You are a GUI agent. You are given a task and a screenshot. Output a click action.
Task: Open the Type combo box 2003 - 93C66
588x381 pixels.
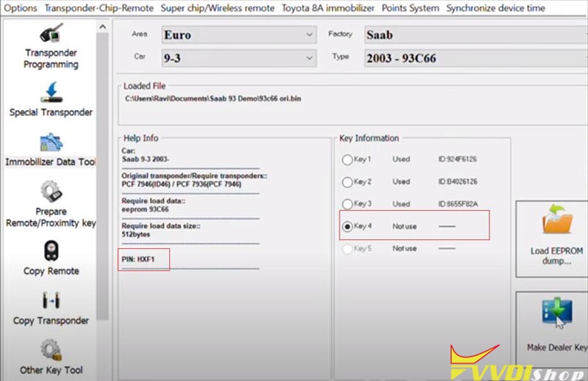click(476, 58)
